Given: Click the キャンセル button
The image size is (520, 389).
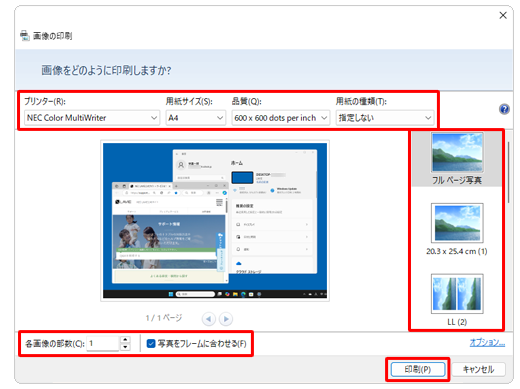Looking at the screenshot, I should [478, 369].
